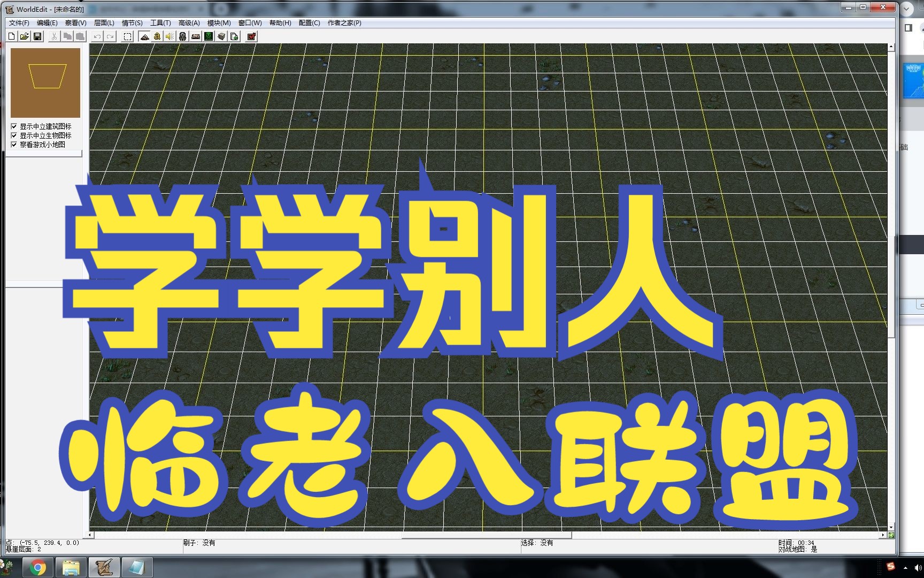This screenshot has width=924, height=578.
Task: Open File Explorer from the taskbar
Action: point(71,567)
